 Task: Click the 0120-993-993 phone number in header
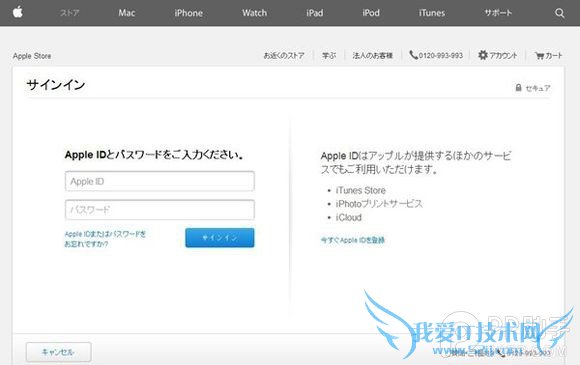441,55
